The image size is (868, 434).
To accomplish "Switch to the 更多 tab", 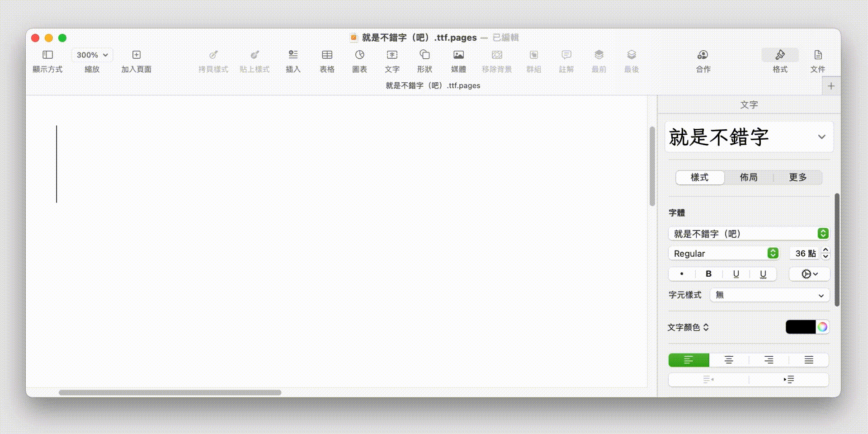I will click(798, 177).
